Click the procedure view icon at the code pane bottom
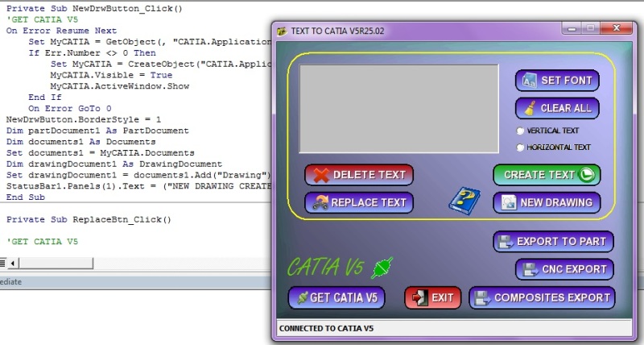 point(2,263)
